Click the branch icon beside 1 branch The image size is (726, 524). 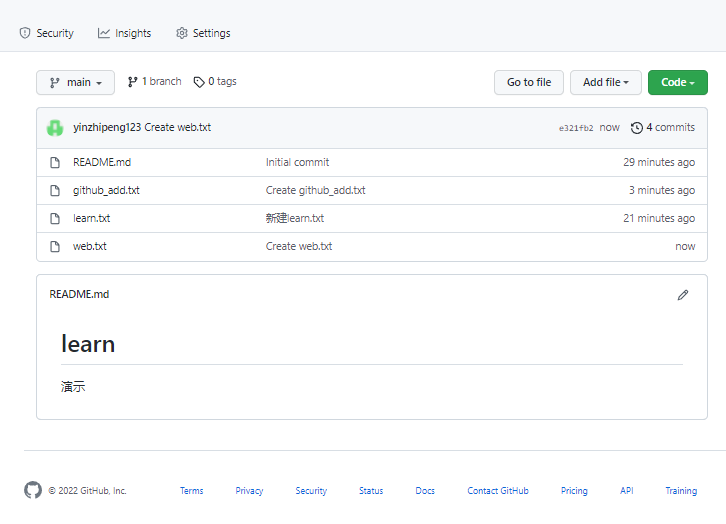[132, 82]
